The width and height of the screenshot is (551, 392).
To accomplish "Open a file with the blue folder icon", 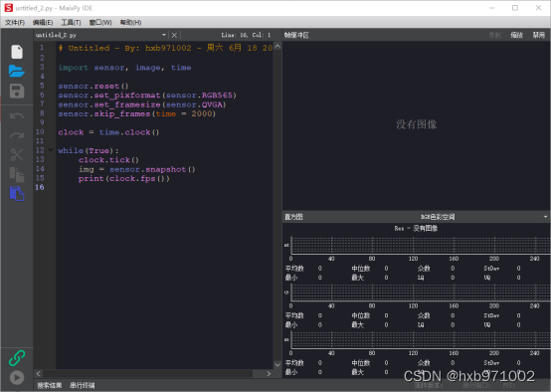I will [17, 71].
